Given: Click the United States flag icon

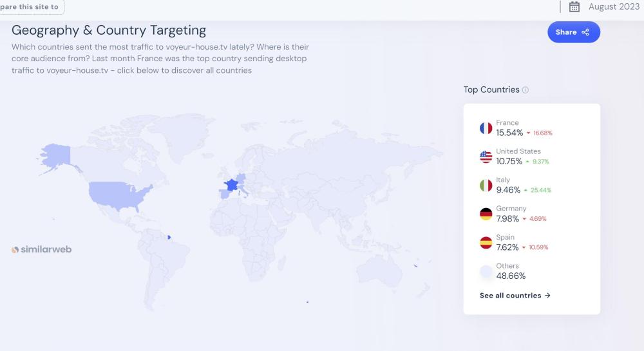Looking at the screenshot, I should pos(486,157).
